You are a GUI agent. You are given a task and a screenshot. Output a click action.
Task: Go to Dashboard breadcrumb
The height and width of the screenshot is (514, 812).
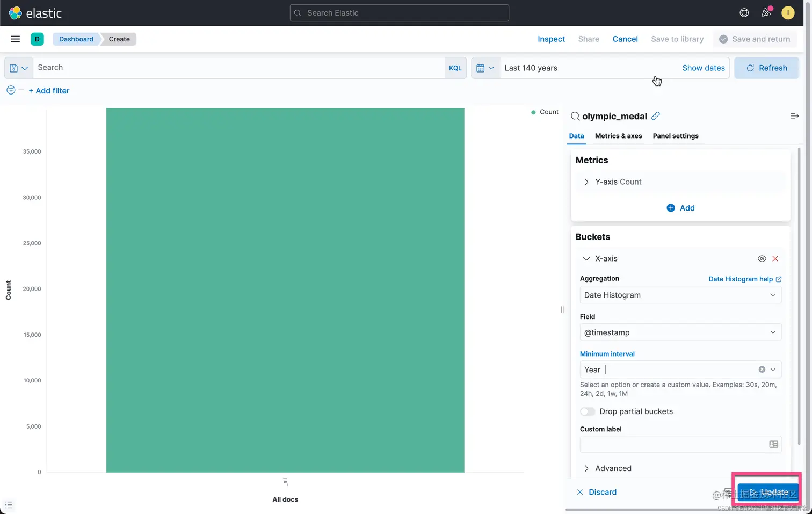pos(76,39)
